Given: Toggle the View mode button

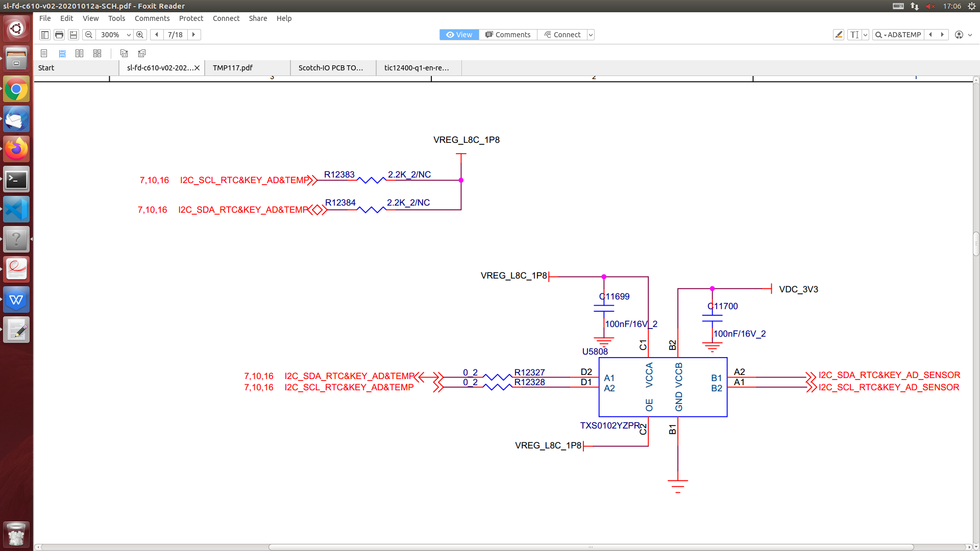Looking at the screenshot, I should [459, 35].
